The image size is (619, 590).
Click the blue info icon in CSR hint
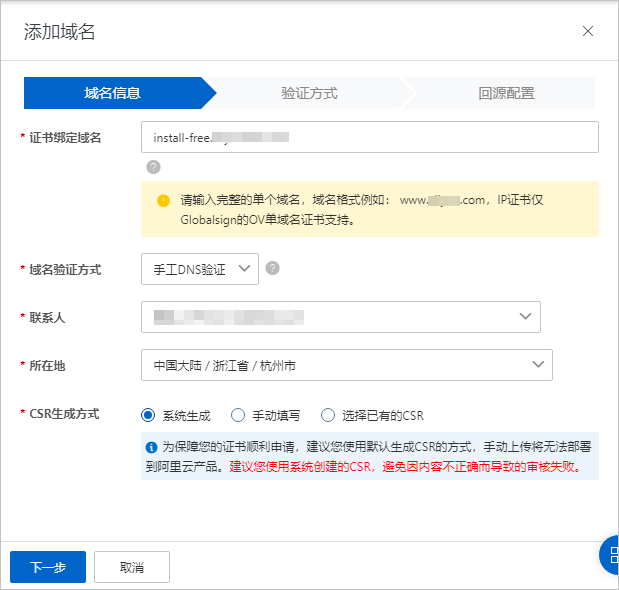[x=151, y=447]
